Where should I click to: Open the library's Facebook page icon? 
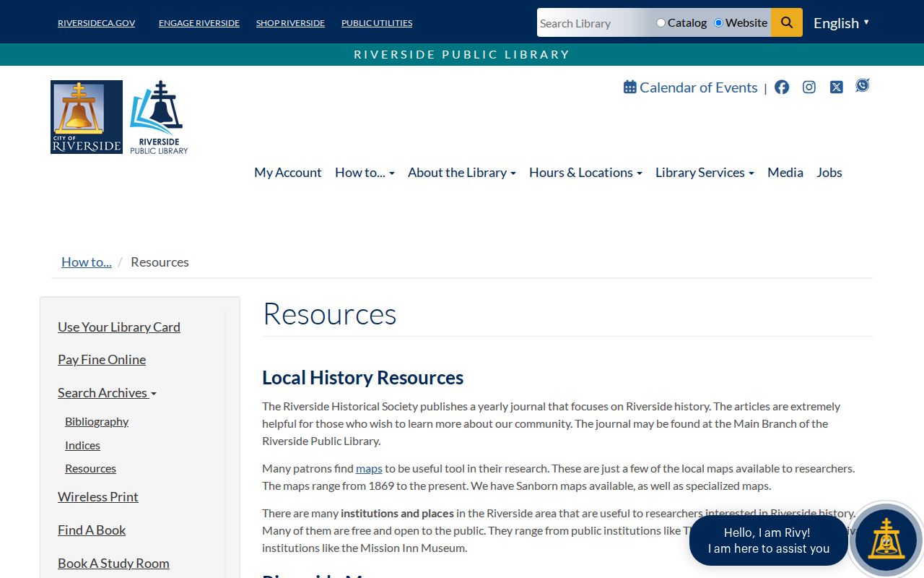(782, 87)
